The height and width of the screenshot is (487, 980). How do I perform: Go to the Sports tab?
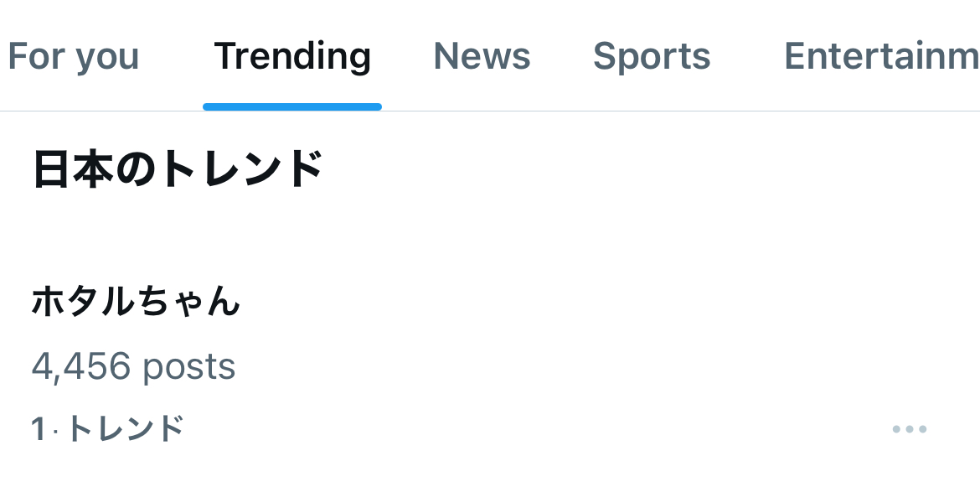(x=652, y=57)
